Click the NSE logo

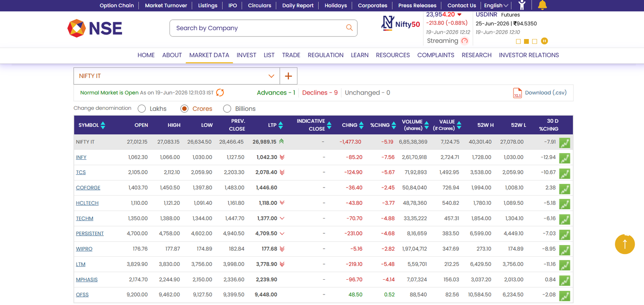pyautogui.click(x=95, y=28)
